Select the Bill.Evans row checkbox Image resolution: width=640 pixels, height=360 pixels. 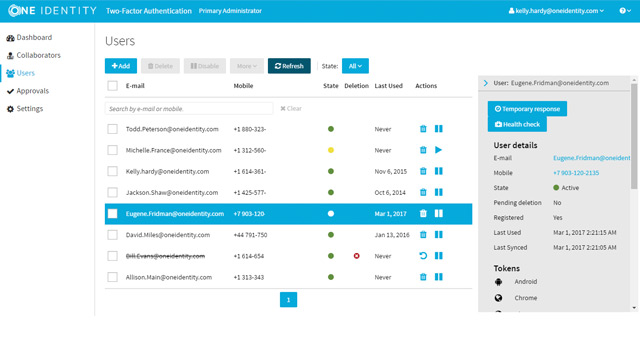(x=112, y=256)
